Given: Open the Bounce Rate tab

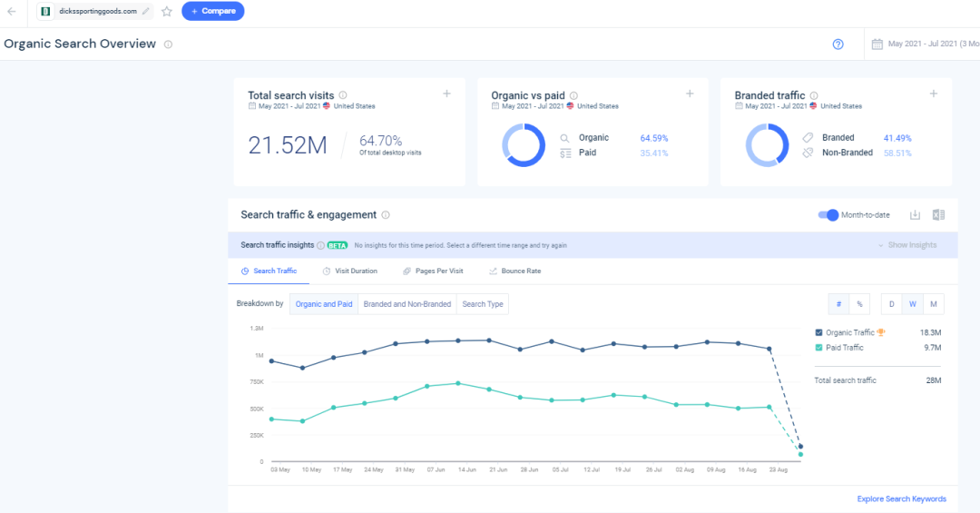Looking at the screenshot, I should (514, 271).
